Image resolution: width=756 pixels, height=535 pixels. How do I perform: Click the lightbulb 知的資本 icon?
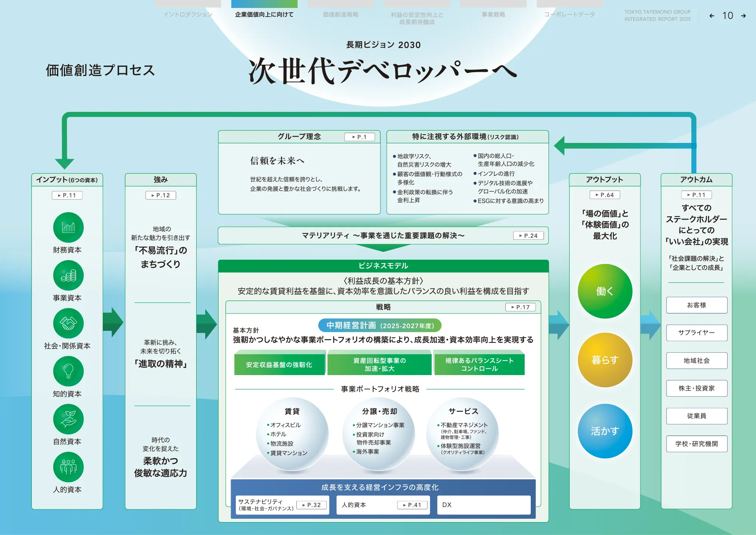coord(68,371)
